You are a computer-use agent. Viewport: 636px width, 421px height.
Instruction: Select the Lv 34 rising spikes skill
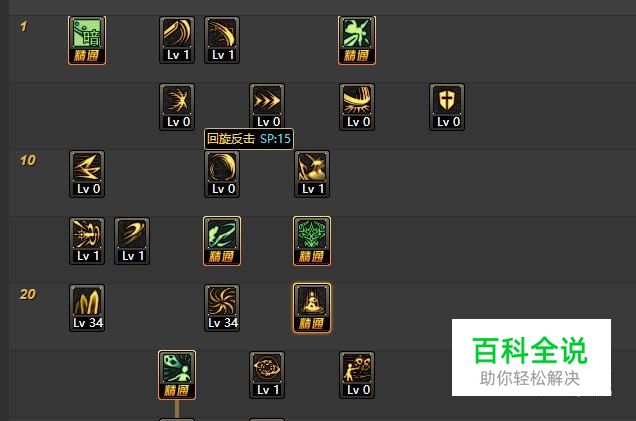87,308
